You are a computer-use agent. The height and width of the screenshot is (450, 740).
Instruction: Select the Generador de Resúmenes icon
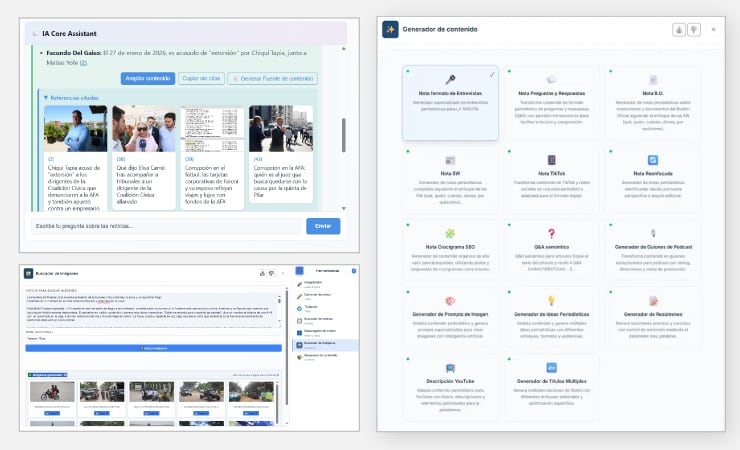coord(653,300)
